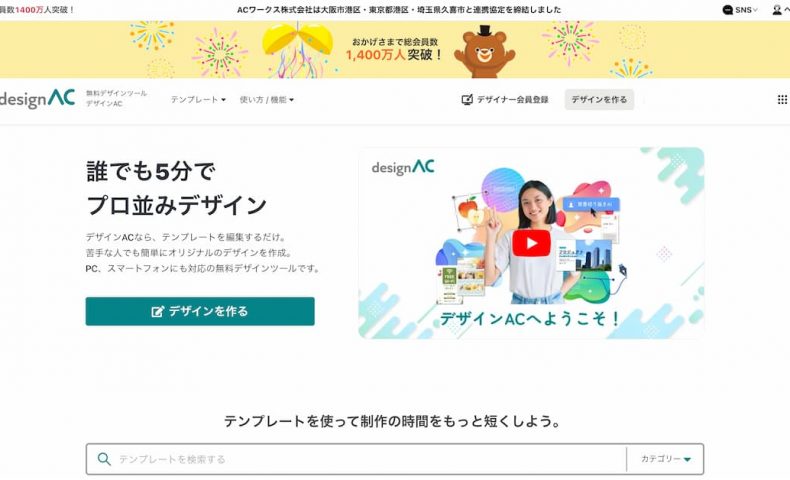This screenshot has width=790, height=480.
Task: Click pencil icon on teal design button
Action: click(x=158, y=311)
